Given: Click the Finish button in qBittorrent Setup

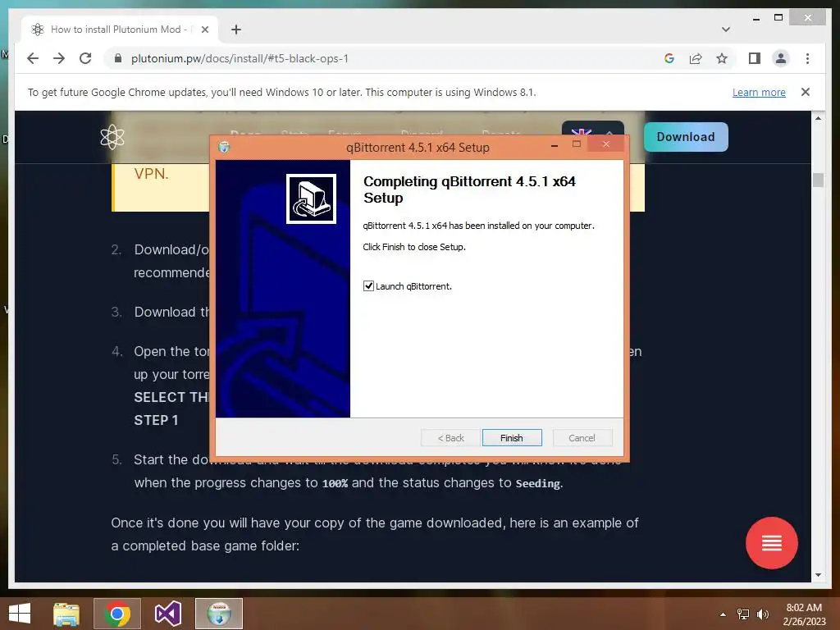Looking at the screenshot, I should click(x=512, y=438).
